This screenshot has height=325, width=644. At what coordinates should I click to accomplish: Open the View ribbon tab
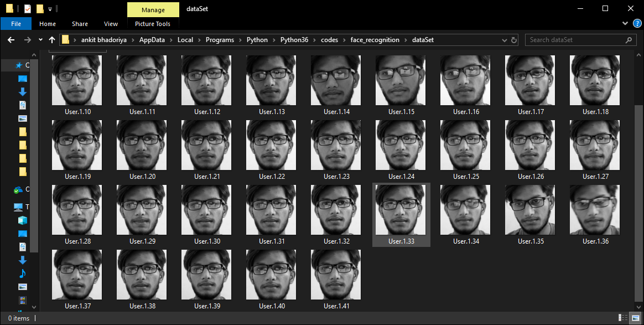(111, 24)
